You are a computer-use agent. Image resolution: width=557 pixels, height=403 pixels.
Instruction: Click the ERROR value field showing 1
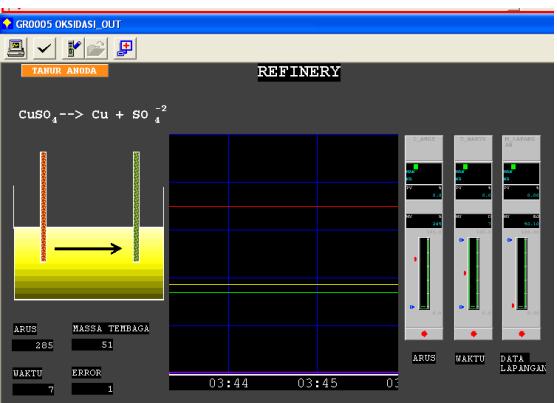[93, 389]
